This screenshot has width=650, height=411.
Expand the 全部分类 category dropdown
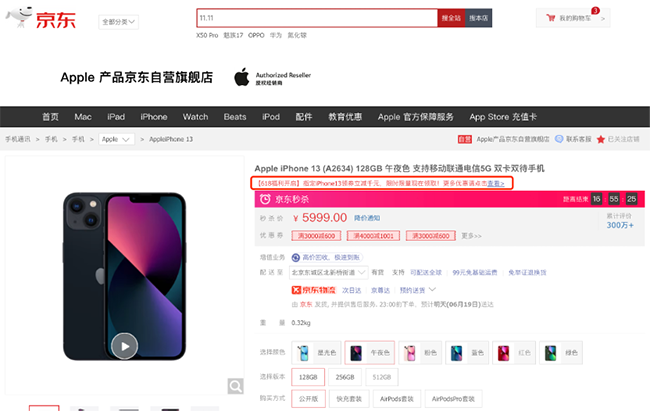119,20
